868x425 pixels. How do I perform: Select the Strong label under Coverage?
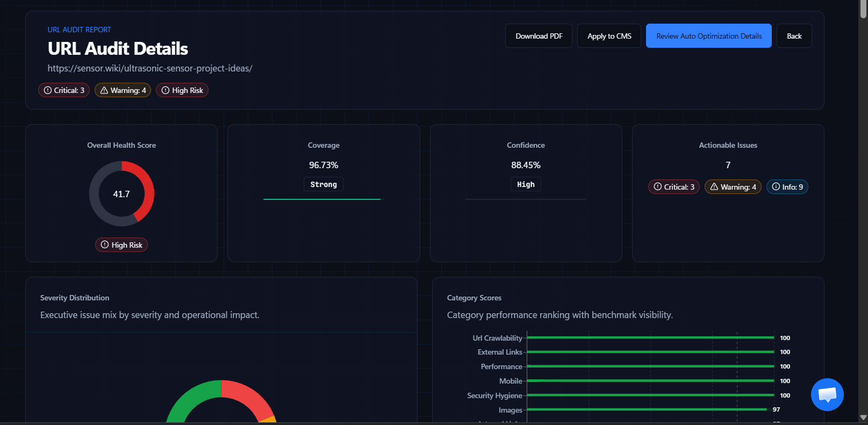click(324, 184)
